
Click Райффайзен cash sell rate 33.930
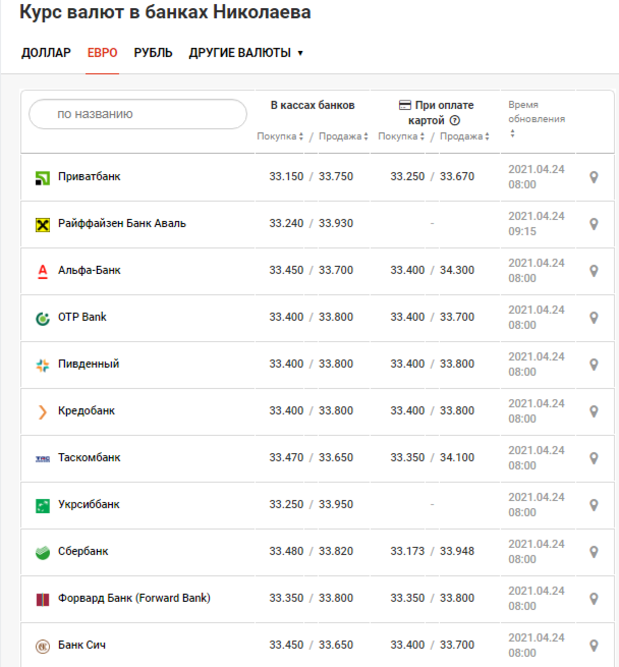point(336,223)
